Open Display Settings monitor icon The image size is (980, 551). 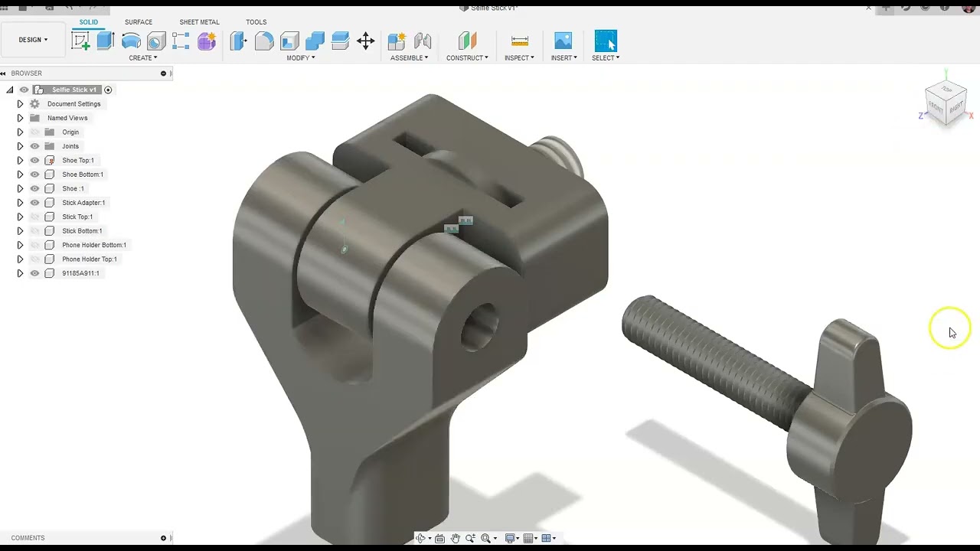pos(510,539)
